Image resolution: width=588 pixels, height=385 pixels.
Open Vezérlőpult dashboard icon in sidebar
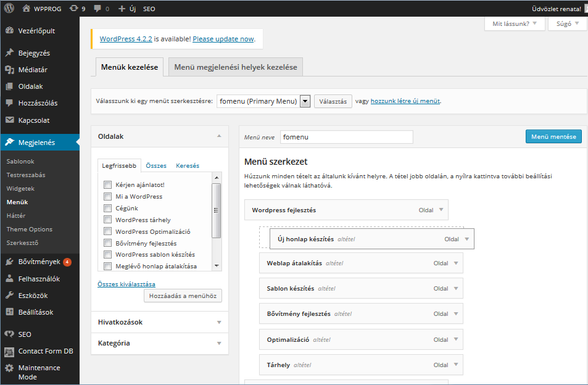coord(9,30)
